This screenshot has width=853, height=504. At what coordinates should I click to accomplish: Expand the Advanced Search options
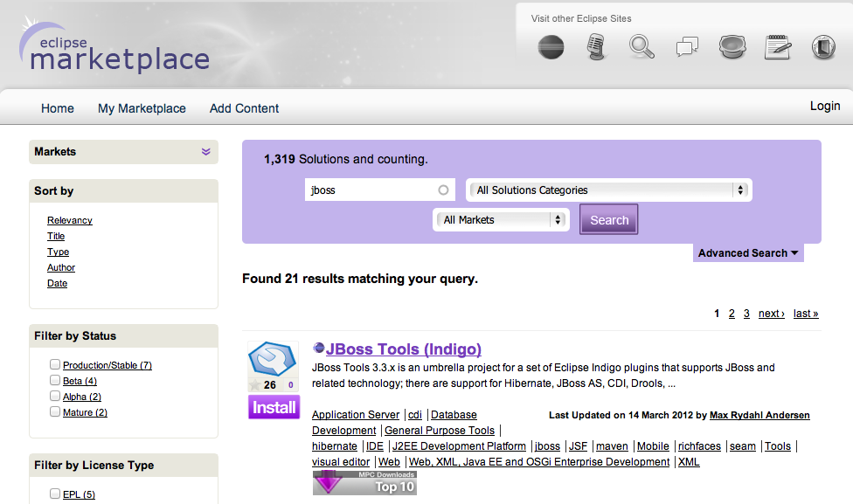tap(748, 253)
